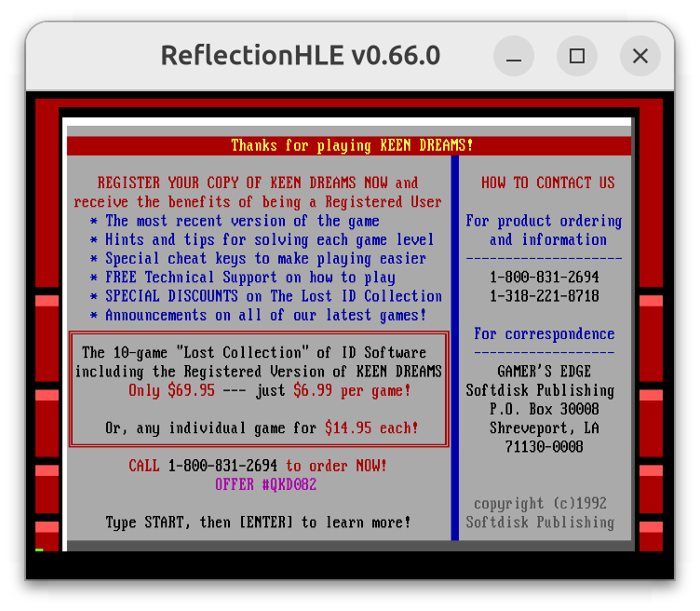The image size is (700, 611).
Task: Click 'The most recent version of the game'
Action: tap(242, 221)
